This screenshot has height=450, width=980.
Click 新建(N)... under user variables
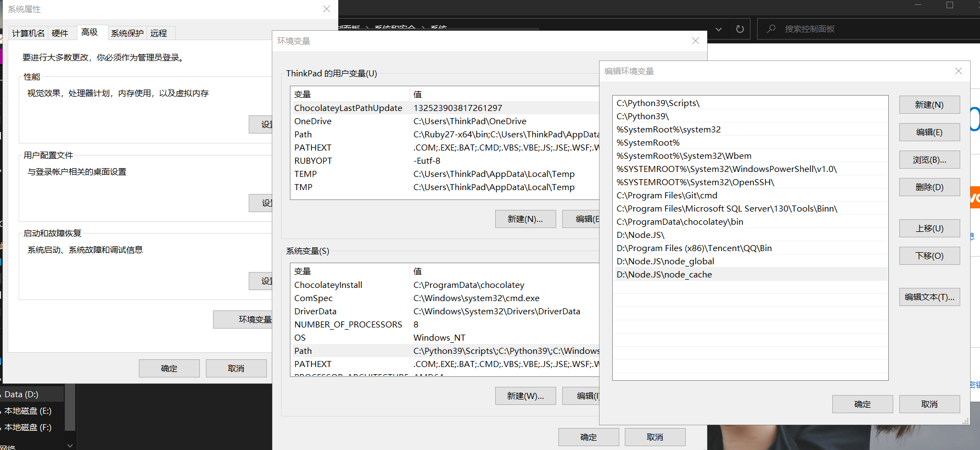(525, 219)
